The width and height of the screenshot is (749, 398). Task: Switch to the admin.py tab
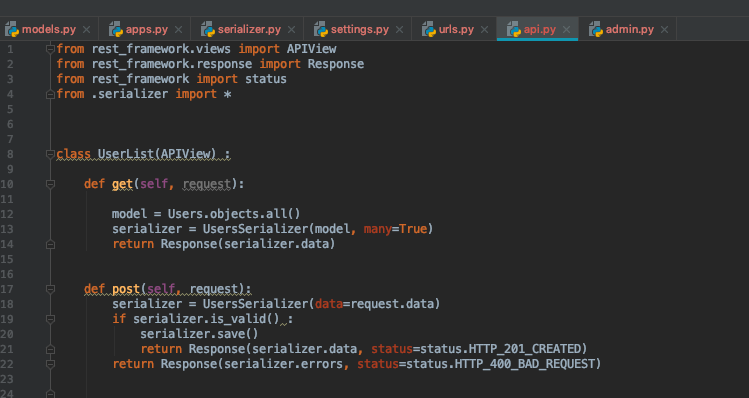click(630, 30)
